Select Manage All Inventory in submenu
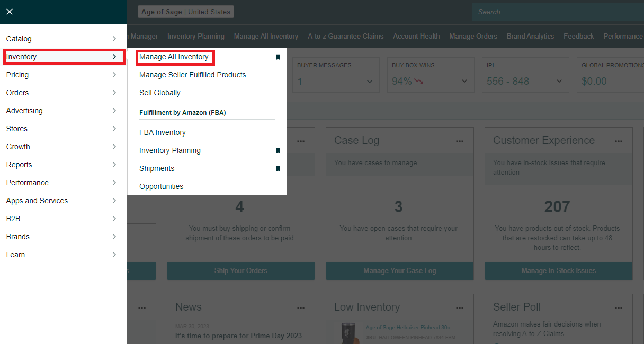 point(174,57)
